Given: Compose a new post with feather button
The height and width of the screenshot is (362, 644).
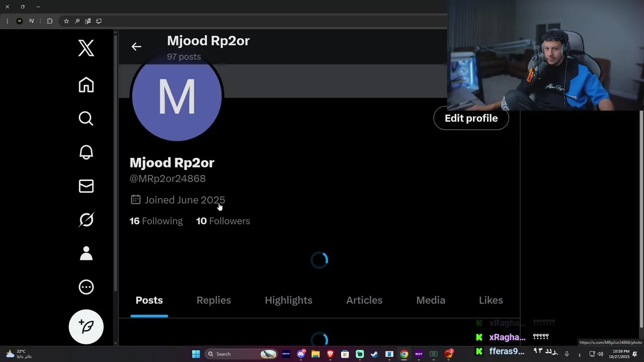Looking at the screenshot, I should pyautogui.click(x=86, y=327).
